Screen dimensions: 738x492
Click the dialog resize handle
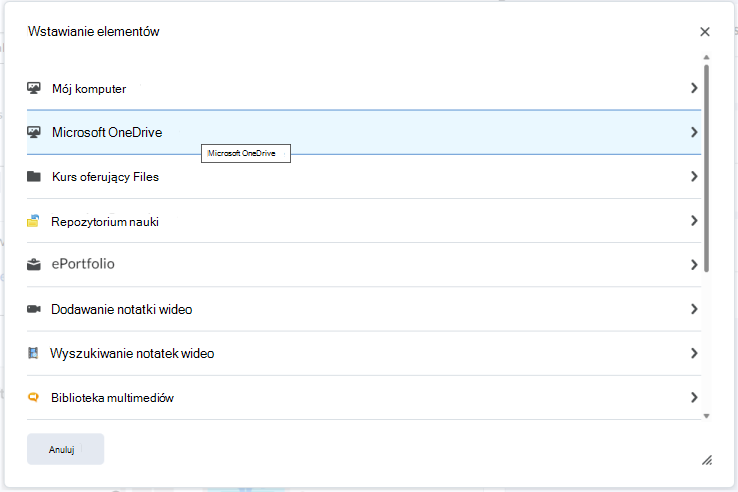(707, 460)
